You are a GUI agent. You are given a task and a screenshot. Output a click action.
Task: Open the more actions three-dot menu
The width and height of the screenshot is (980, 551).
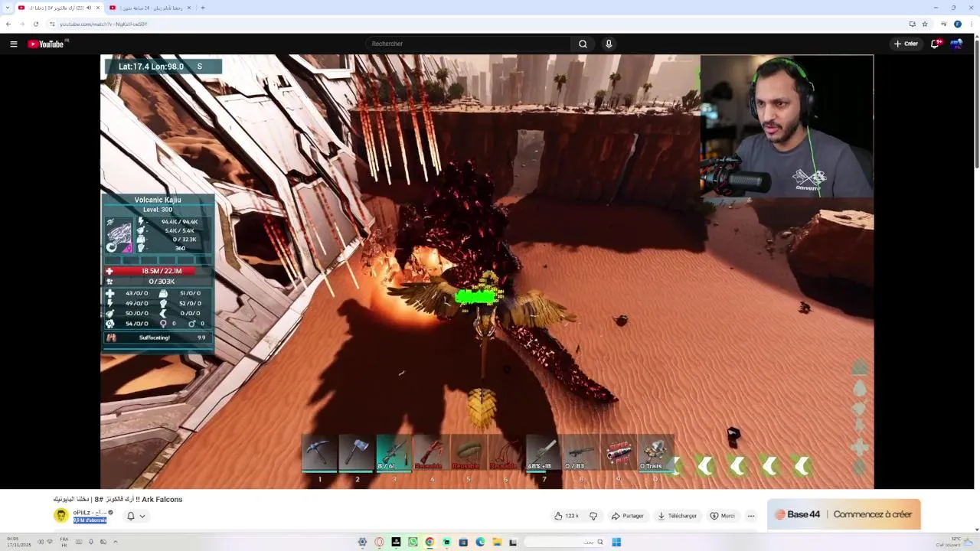coord(751,516)
